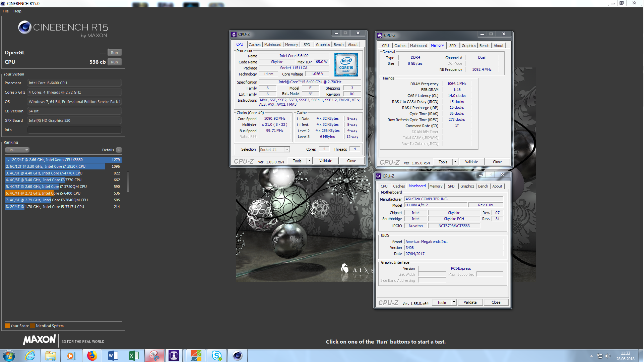The width and height of the screenshot is (644, 362).
Task: Open Internet Explorer from the taskbar
Action: (30, 356)
